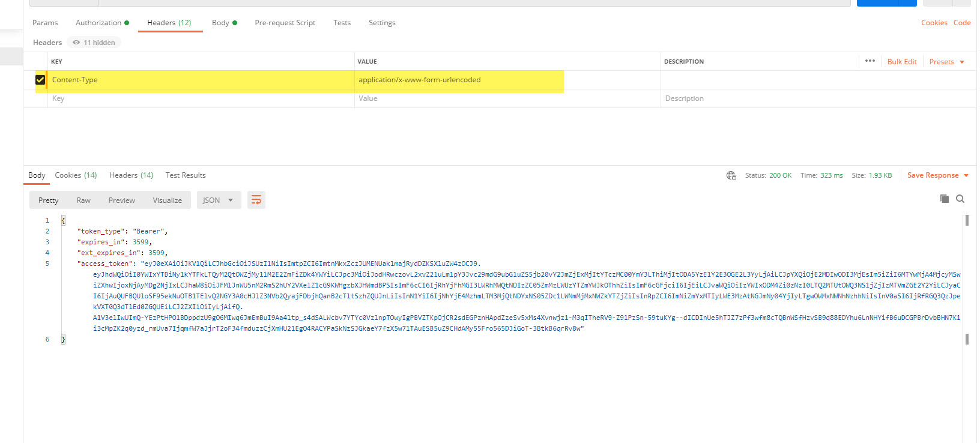
Task: Toggle the 11 hidden headers eye icon
Action: [76, 43]
